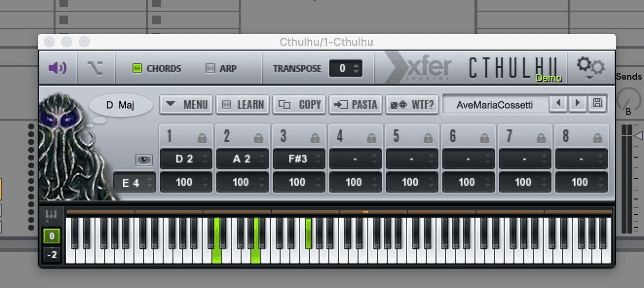Click the PASTA button
Screen dimensions: 644x288
click(x=356, y=105)
